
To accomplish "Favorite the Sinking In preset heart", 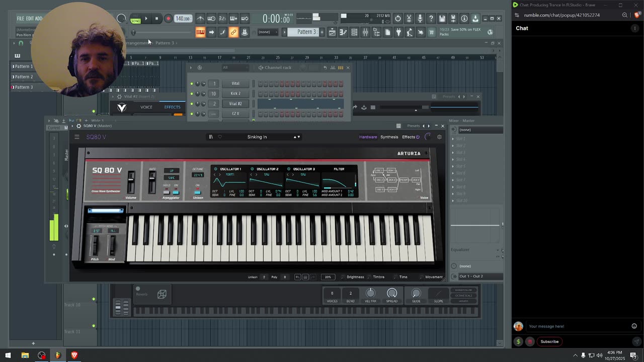I will pyautogui.click(x=220, y=137).
